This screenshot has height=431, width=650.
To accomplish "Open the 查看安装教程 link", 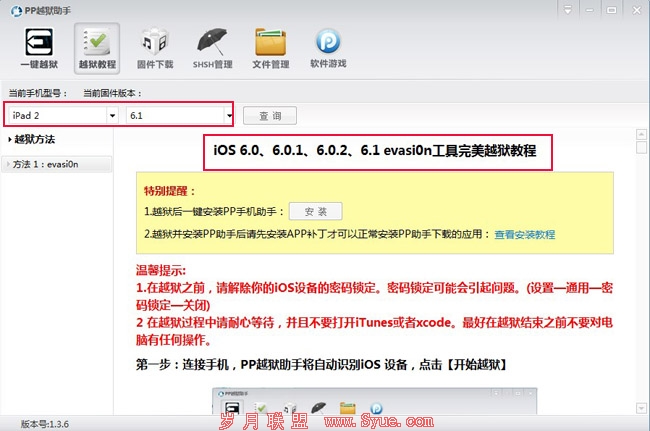I will click(524, 235).
